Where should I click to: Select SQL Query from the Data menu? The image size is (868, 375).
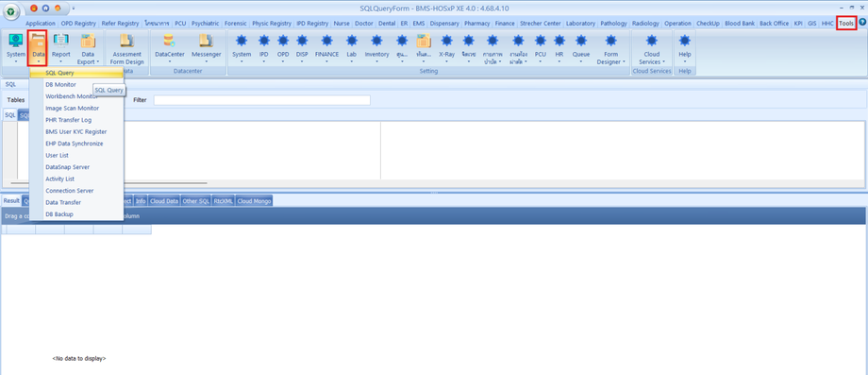click(77, 73)
